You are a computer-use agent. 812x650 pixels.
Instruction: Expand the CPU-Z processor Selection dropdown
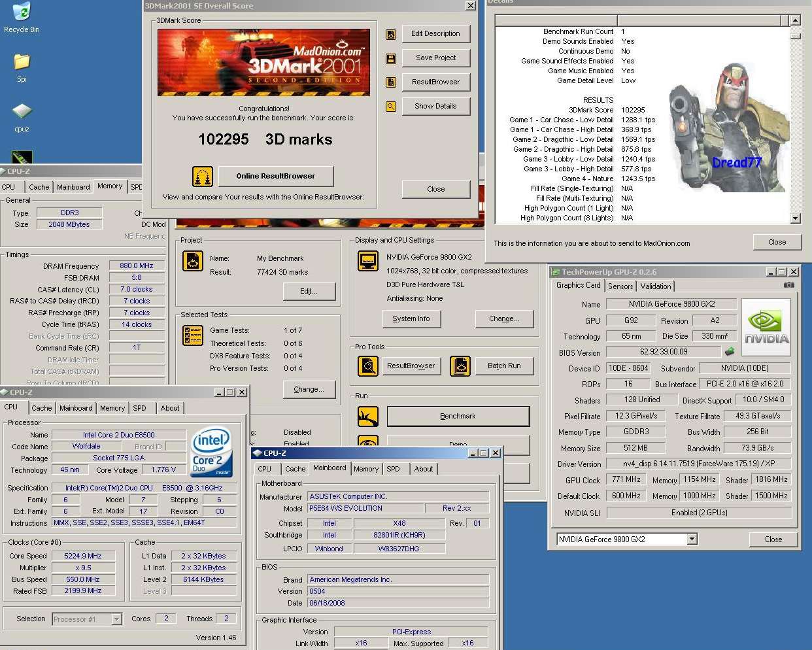(x=116, y=619)
